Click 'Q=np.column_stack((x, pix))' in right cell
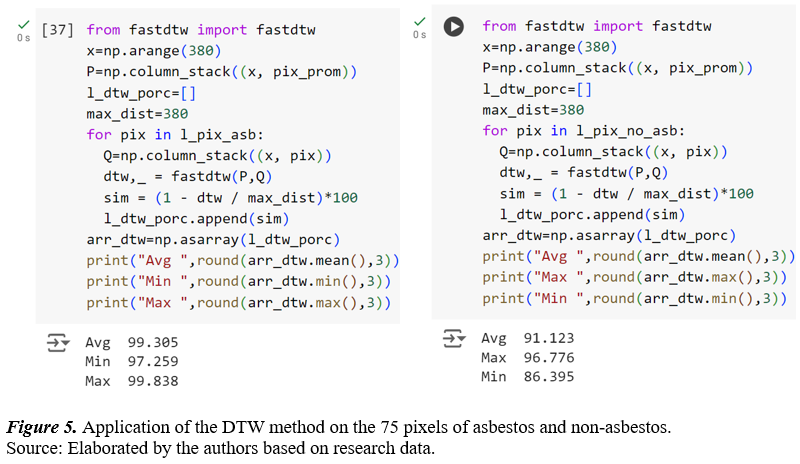Screen dimensions: 800x464 [x=613, y=152]
